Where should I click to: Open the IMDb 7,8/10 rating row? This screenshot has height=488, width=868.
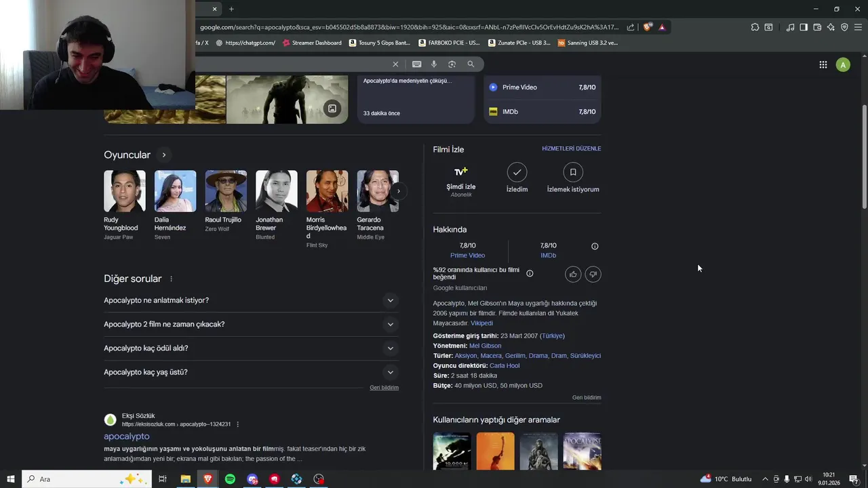542,112
